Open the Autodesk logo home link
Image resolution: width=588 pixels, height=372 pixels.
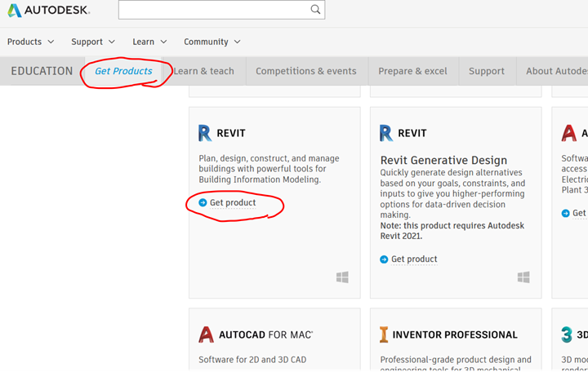(49, 10)
